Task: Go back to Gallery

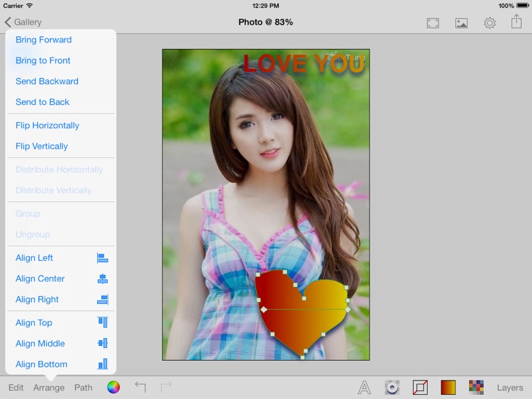Action: point(23,22)
